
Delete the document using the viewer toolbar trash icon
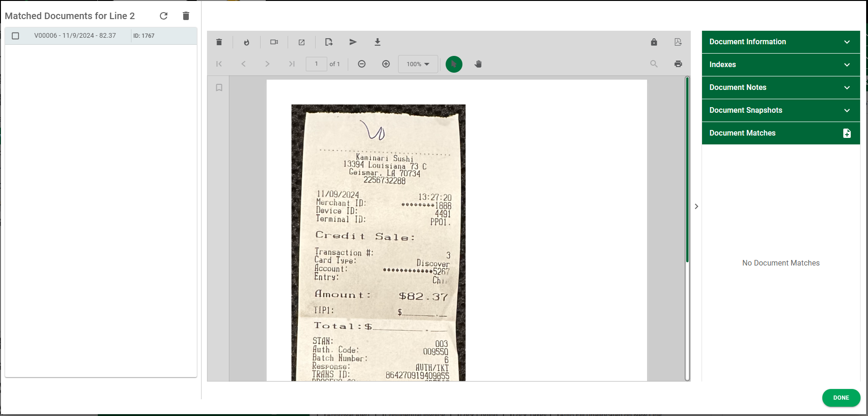[219, 42]
